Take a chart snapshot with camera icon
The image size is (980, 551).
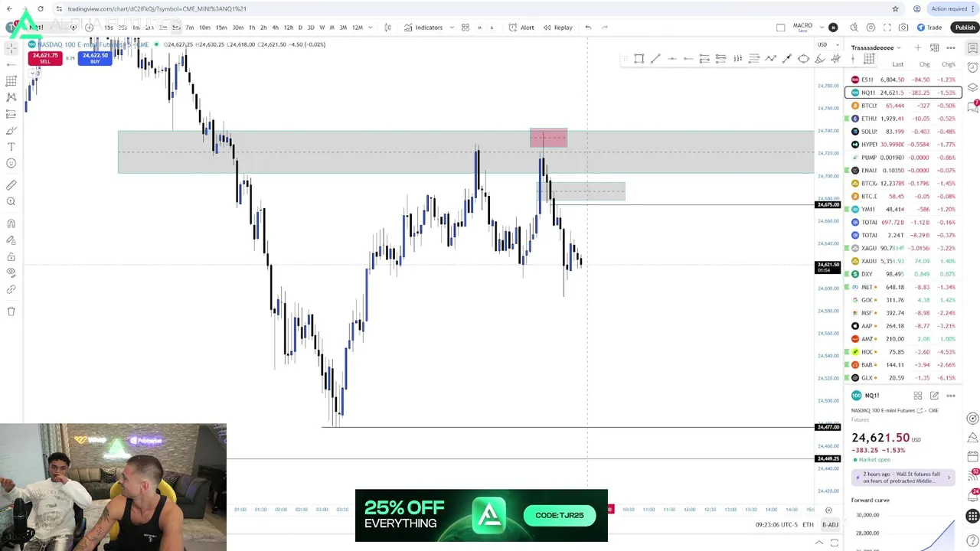pyautogui.click(x=903, y=28)
